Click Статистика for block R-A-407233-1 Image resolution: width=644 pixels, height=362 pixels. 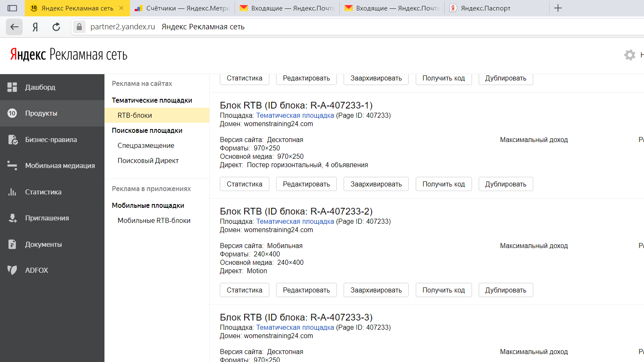(x=245, y=184)
